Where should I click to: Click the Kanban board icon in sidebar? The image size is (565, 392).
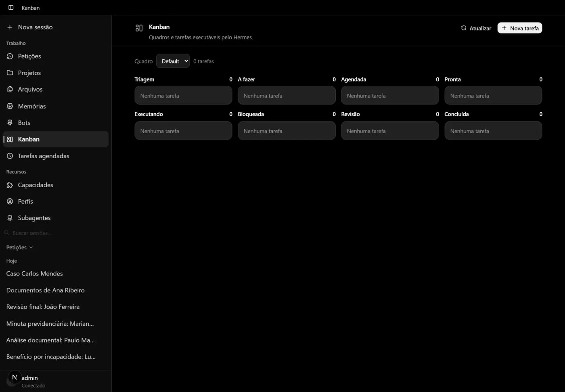click(x=10, y=139)
